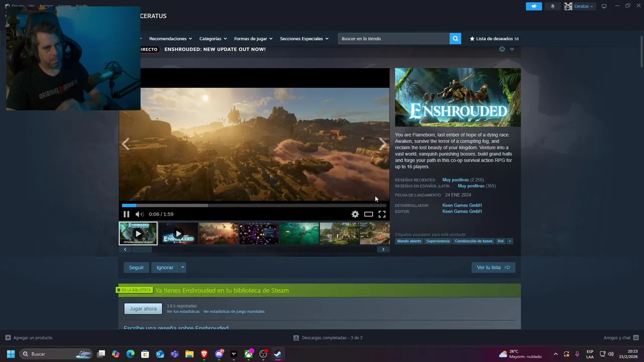The height and width of the screenshot is (362, 644).
Task: Select the Mundo abierto tag
Action: point(409,241)
